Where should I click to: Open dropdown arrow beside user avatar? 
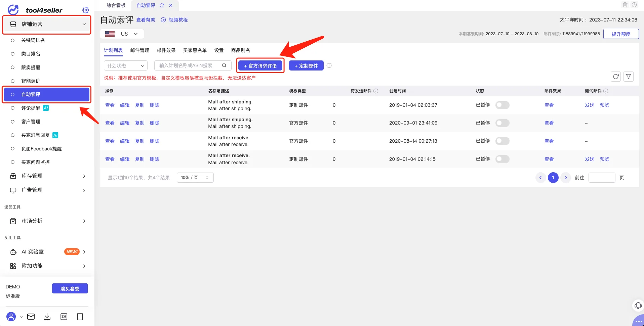(21, 317)
